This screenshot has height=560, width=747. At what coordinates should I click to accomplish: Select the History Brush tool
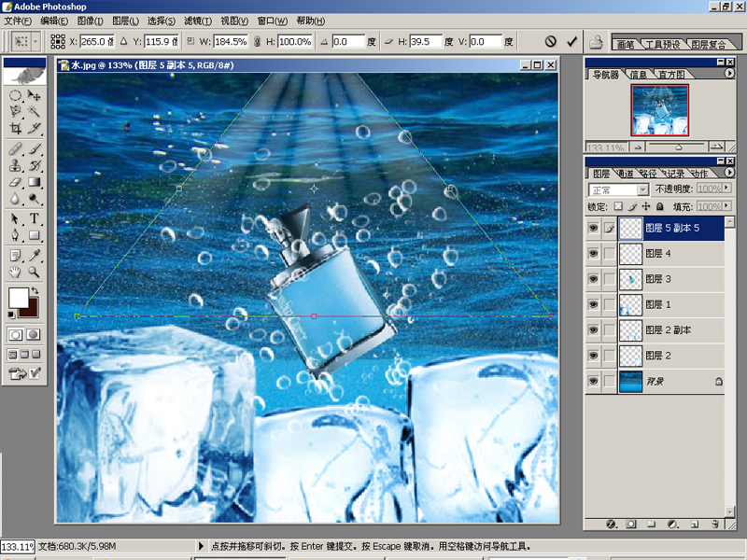coord(34,165)
